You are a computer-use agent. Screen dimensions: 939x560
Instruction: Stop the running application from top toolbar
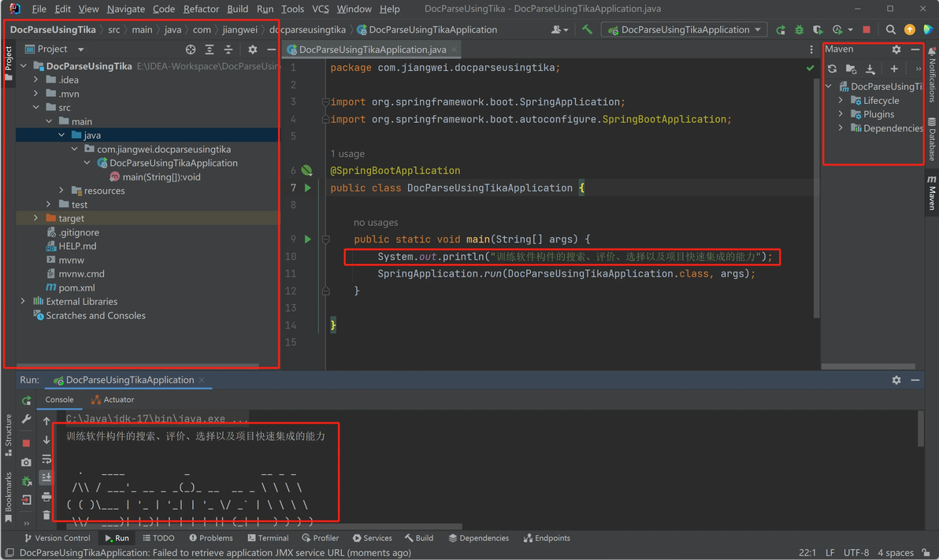tap(867, 30)
